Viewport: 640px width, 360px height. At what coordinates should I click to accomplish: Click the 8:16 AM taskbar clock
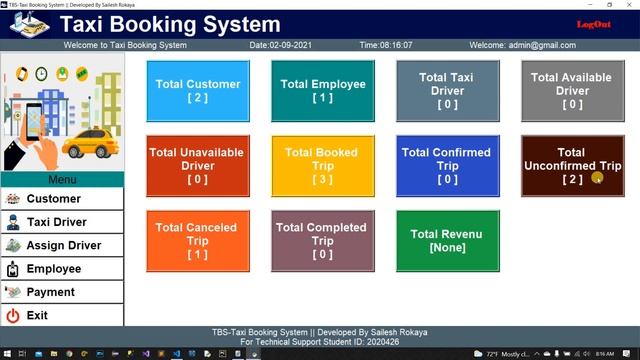pos(605,354)
